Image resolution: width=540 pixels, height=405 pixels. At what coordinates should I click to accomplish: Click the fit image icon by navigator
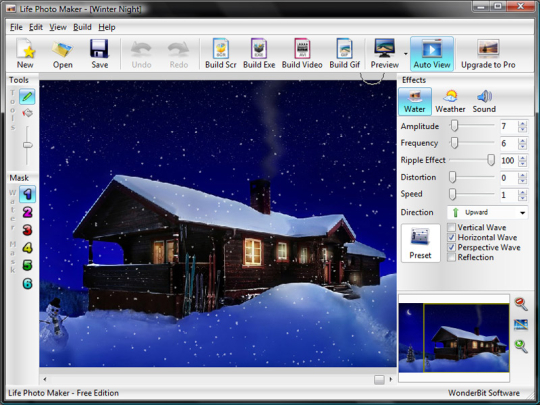click(x=521, y=324)
